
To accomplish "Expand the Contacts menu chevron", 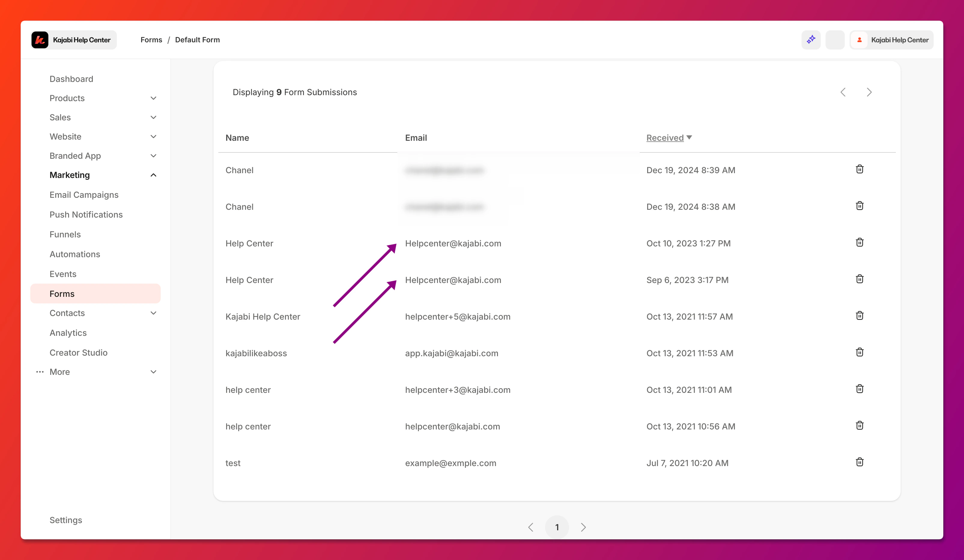I will (153, 313).
